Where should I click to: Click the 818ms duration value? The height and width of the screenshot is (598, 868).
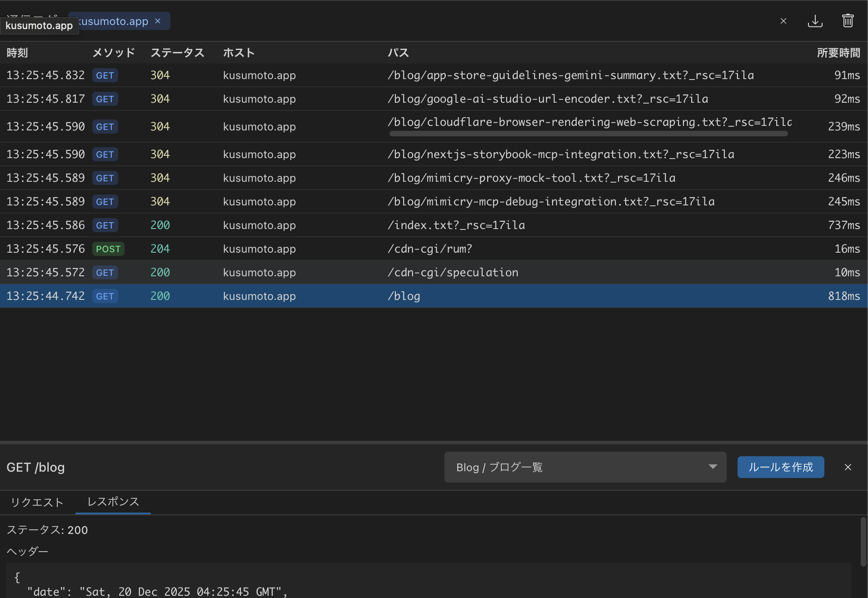click(844, 296)
